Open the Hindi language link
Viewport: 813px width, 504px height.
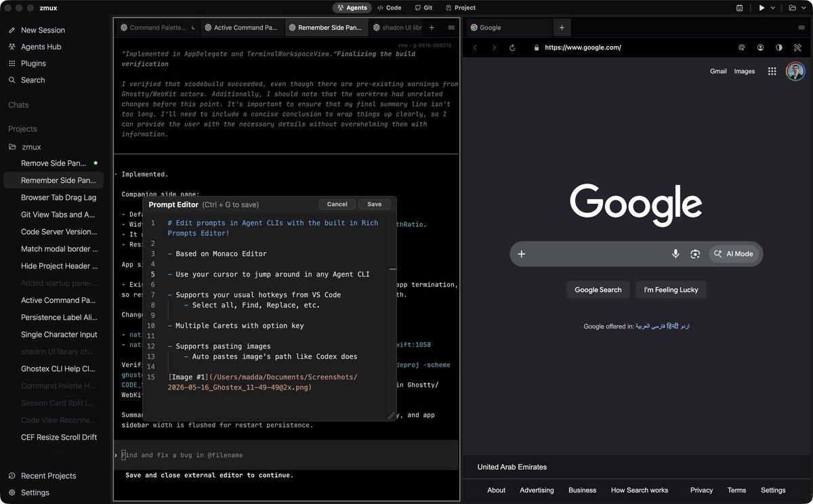672,327
